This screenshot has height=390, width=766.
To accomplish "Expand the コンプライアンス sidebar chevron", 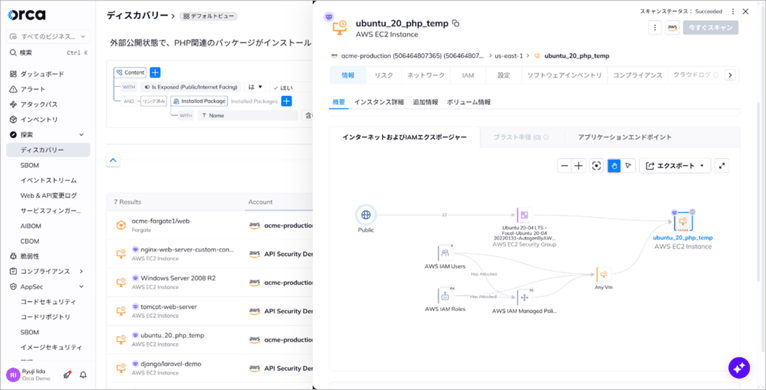I will 82,271.
